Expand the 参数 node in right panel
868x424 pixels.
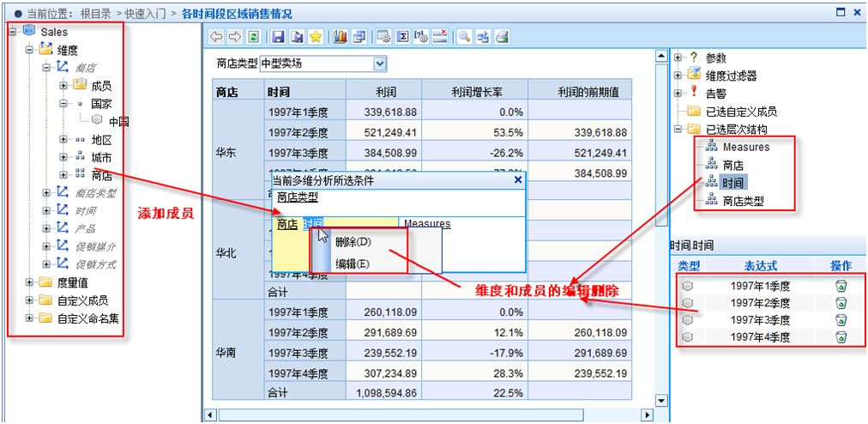click(678, 58)
